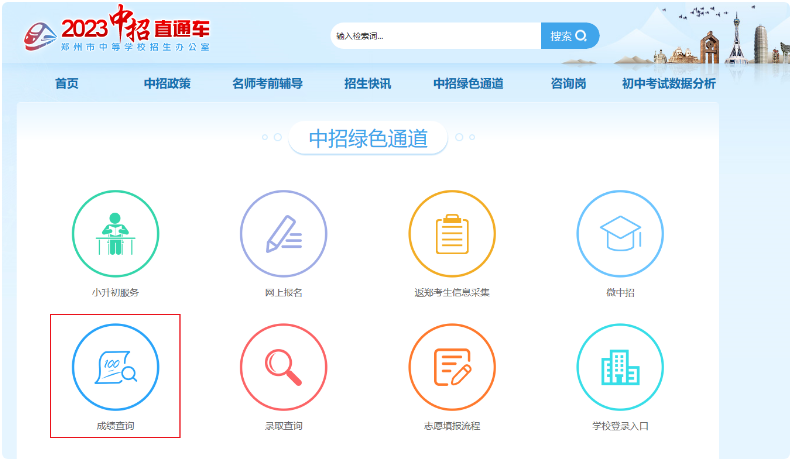Click the 志愿填报流程 text label
The height and width of the screenshot is (461, 792).
click(452, 426)
